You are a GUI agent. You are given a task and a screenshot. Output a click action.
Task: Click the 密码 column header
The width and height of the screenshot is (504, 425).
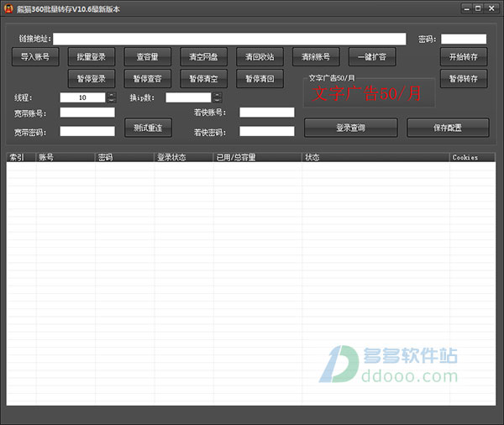click(124, 157)
